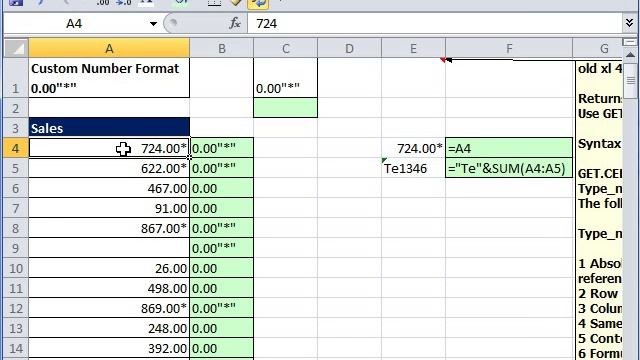
Task: Click the Name Box showing A4
Action: tap(74, 24)
